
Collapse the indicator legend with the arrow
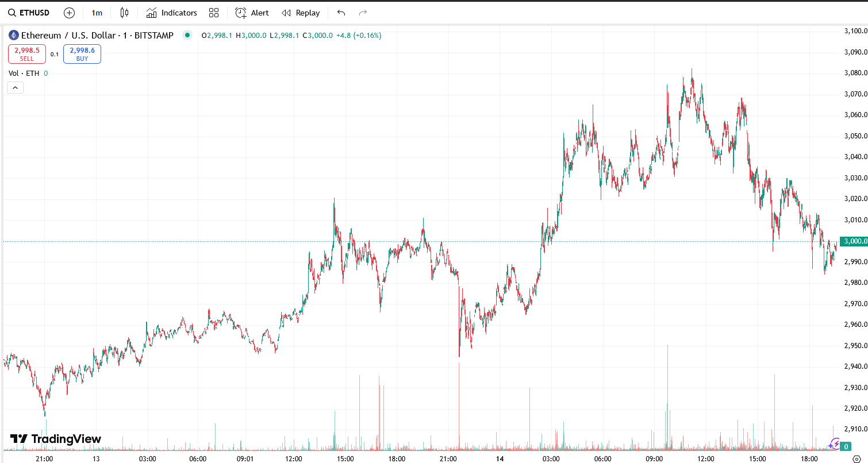(x=15, y=88)
